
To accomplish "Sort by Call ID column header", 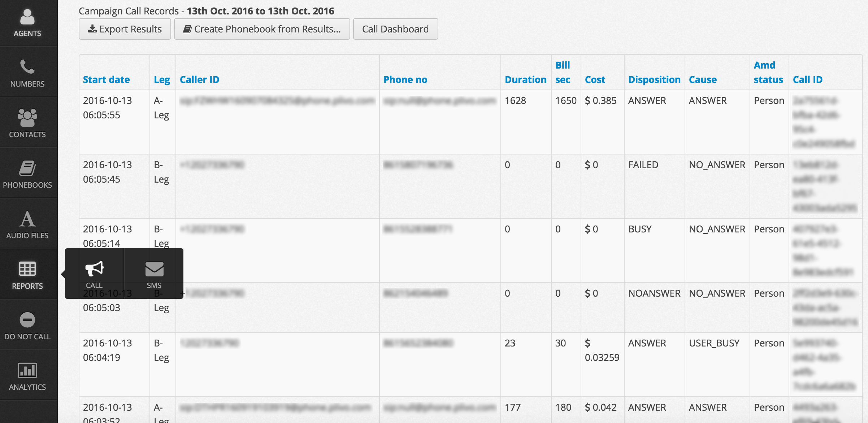I will point(808,79).
